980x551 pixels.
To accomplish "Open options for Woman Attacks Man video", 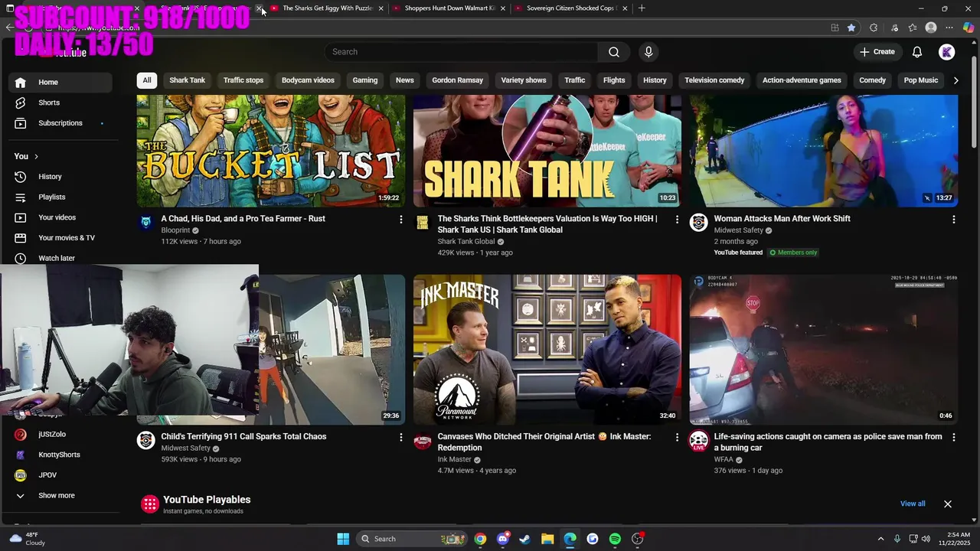I will (953, 220).
